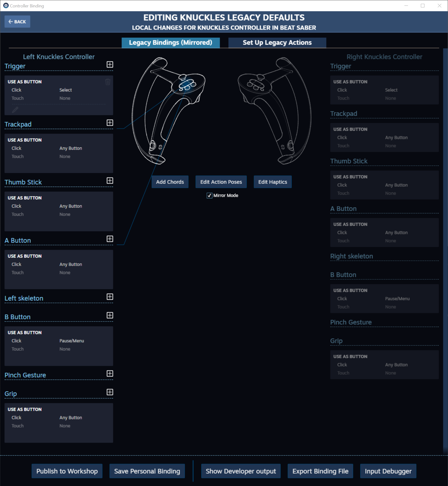Save Personal Binding
This screenshot has width=448, height=486.
(147, 471)
